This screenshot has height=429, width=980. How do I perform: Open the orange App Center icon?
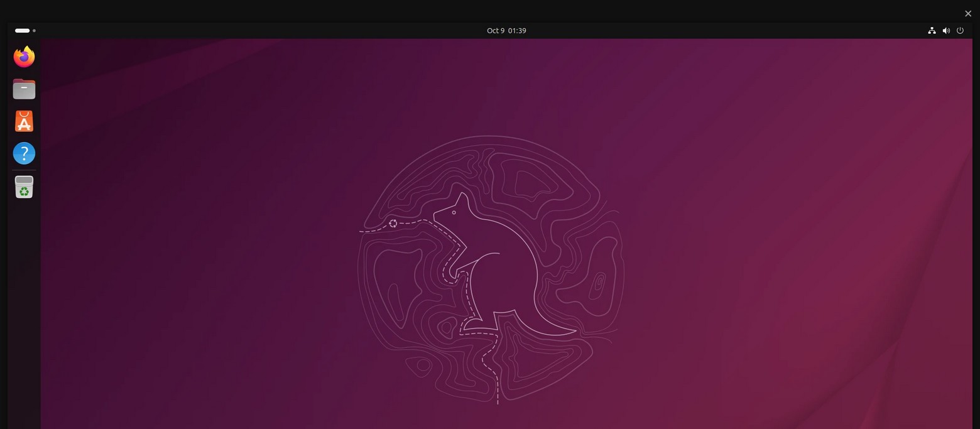24,121
